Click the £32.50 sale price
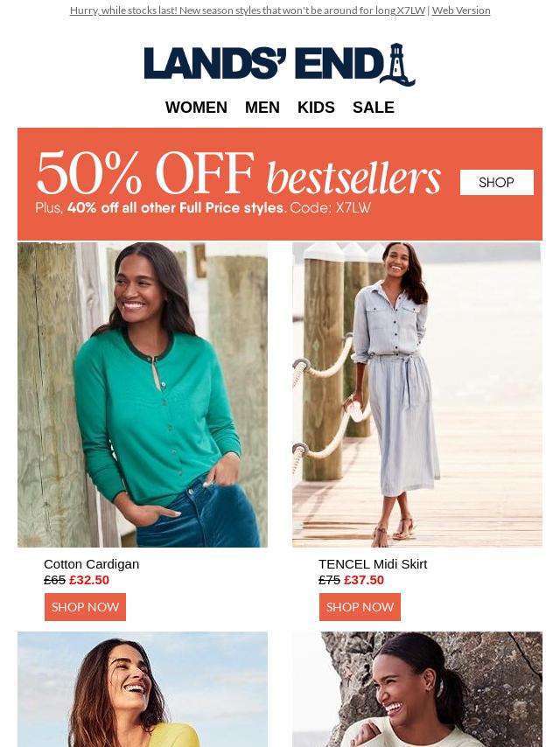The width and height of the screenshot is (560, 747). coord(89,580)
